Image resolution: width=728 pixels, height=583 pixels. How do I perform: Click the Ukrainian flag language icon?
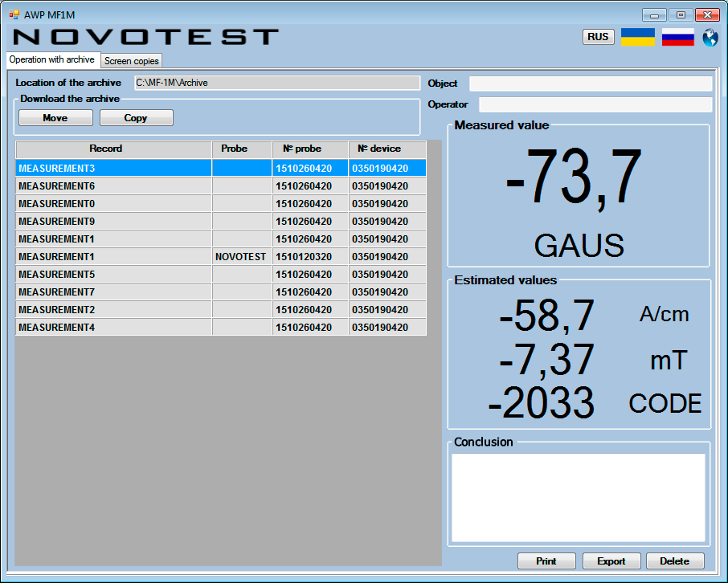coord(638,37)
